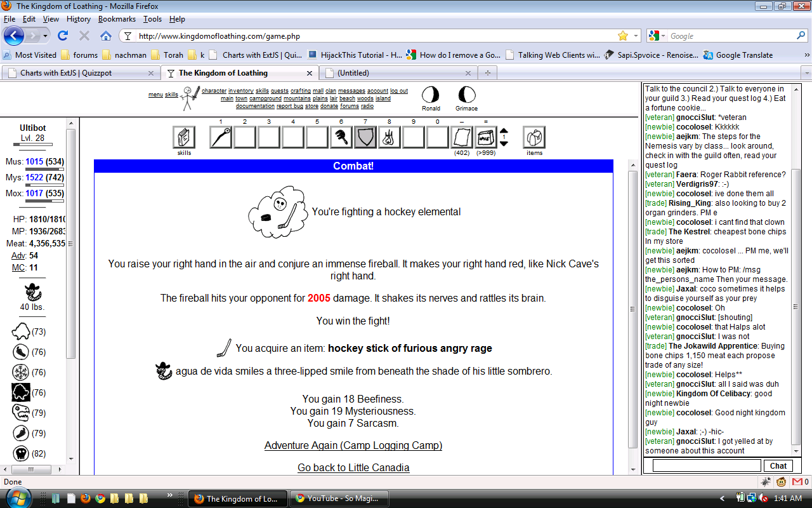Expand the URL bar history dropdown

point(636,36)
